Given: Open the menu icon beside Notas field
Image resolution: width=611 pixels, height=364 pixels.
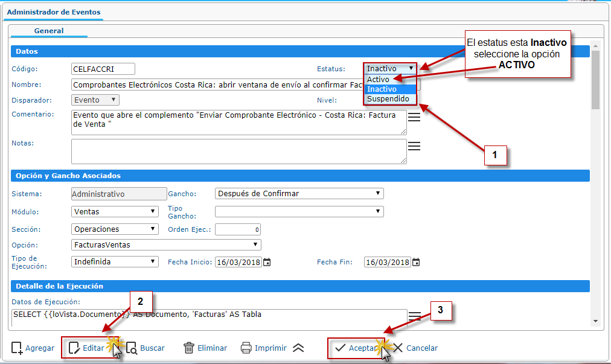Looking at the screenshot, I should coord(414,146).
